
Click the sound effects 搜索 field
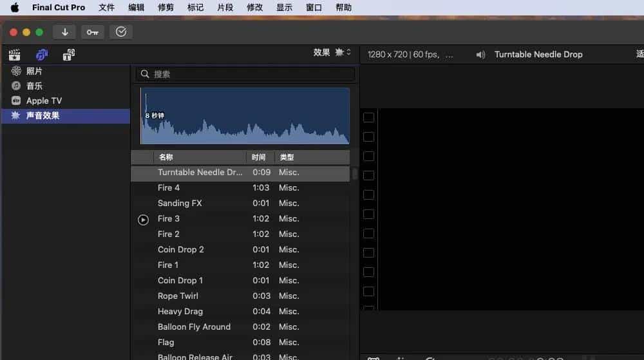point(245,74)
